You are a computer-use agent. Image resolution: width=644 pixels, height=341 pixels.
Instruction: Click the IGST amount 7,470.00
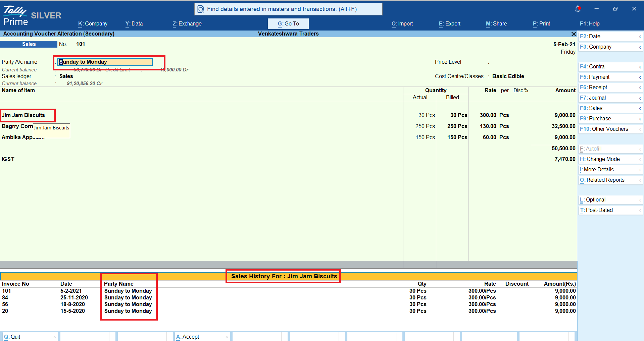coord(565,159)
